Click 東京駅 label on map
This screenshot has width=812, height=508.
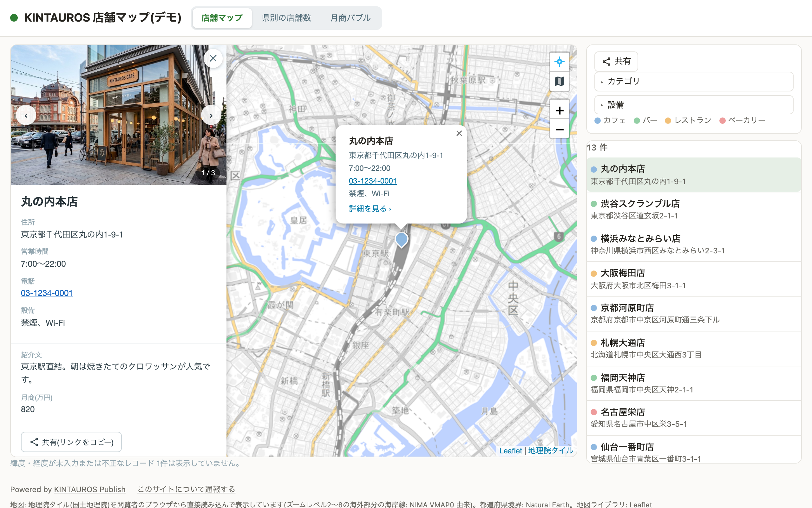(377, 253)
